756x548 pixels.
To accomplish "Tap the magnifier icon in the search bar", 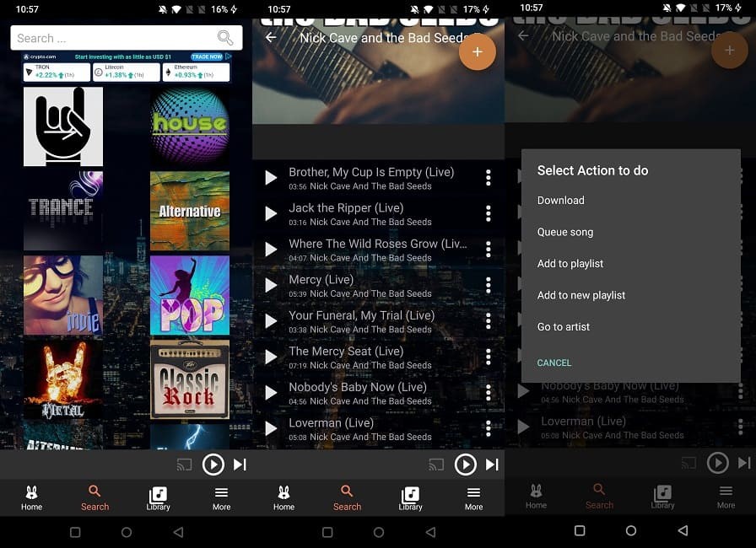I will pos(225,38).
